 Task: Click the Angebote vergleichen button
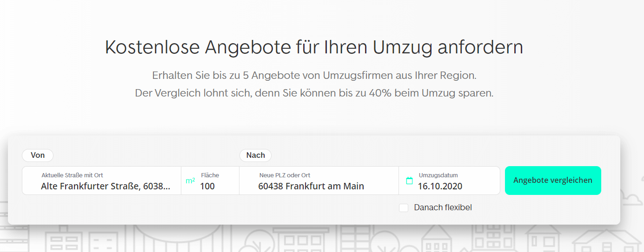coord(553,181)
